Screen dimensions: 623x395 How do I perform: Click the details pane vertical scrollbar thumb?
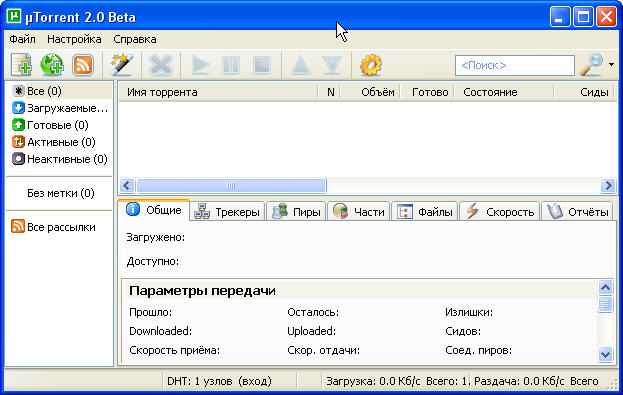point(606,304)
